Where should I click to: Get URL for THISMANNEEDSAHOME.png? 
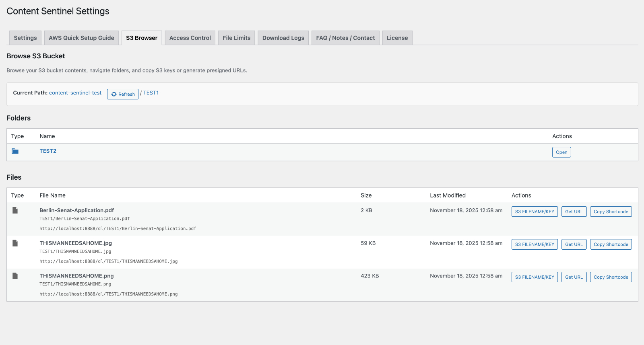point(574,277)
